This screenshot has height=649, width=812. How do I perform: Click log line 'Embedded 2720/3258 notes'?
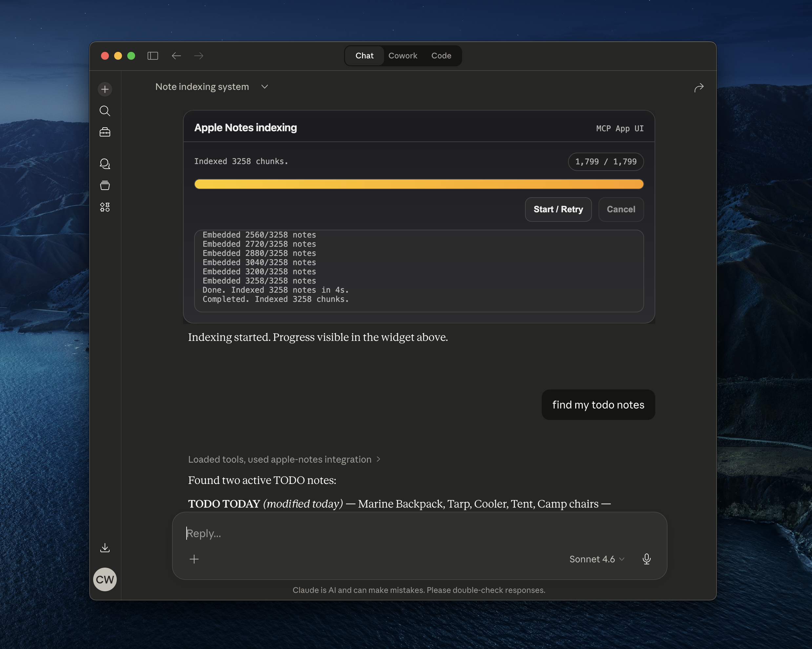click(259, 244)
